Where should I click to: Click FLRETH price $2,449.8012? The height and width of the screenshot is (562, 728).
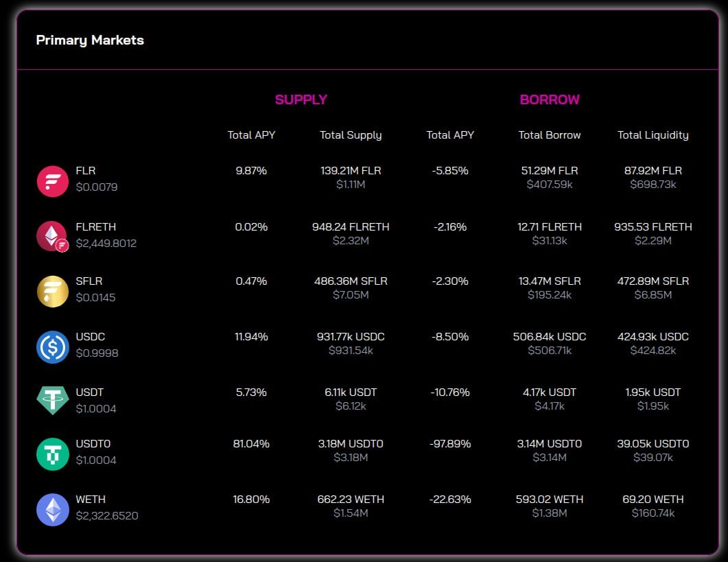[106, 244]
